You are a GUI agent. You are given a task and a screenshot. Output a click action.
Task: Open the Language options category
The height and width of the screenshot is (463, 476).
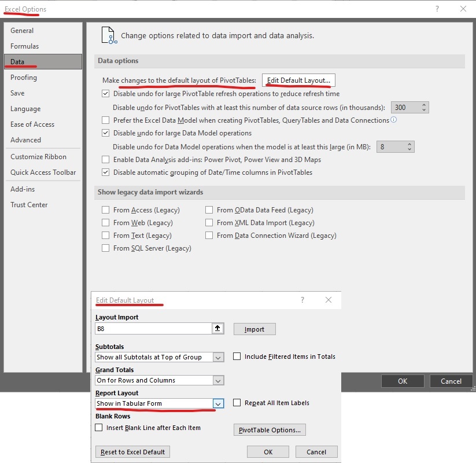pyautogui.click(x=43, y=109)
